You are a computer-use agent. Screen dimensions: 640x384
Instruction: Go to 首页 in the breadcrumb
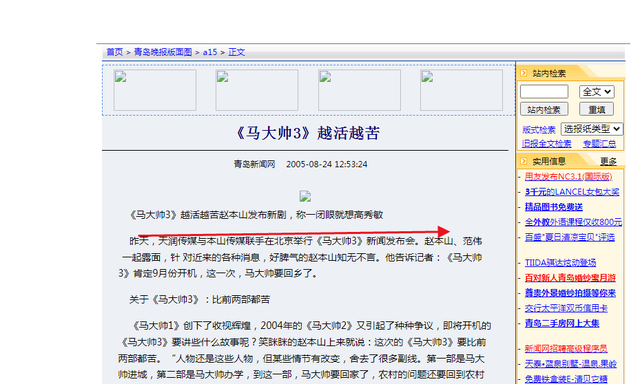click(115, 52)
